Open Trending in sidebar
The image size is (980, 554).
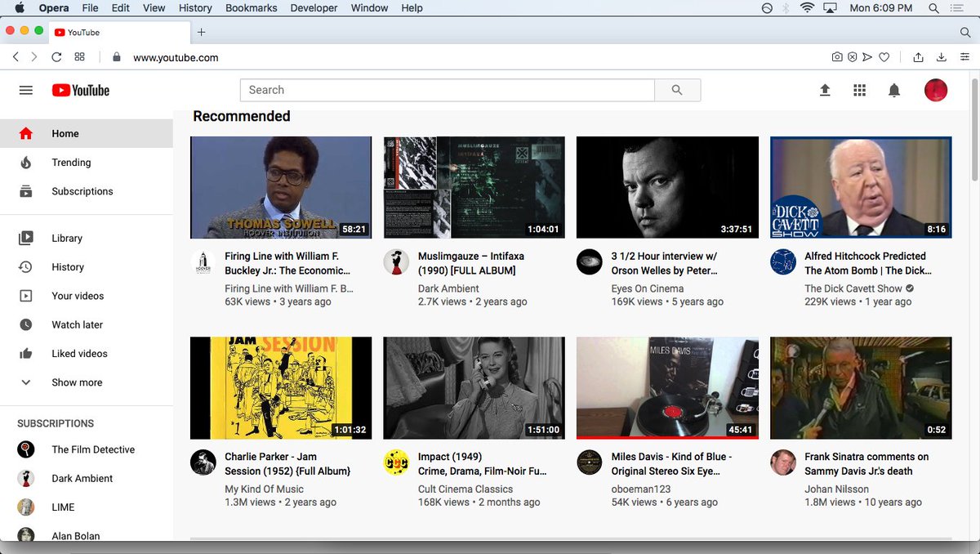coord(87,163)
